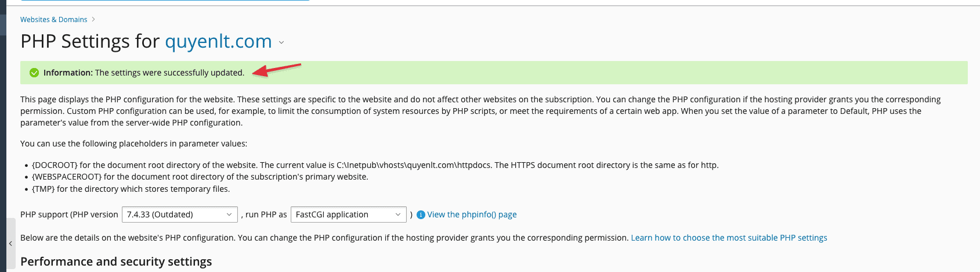Click the {DOCROOT} placeholder bullet line
This screenshot has width=980, height=272.
click(375, 165)
